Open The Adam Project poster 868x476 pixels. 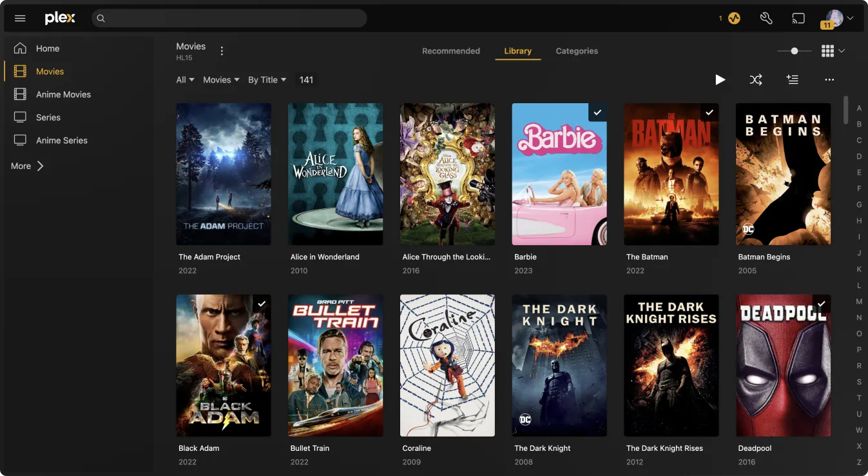[x=224, y=174]
